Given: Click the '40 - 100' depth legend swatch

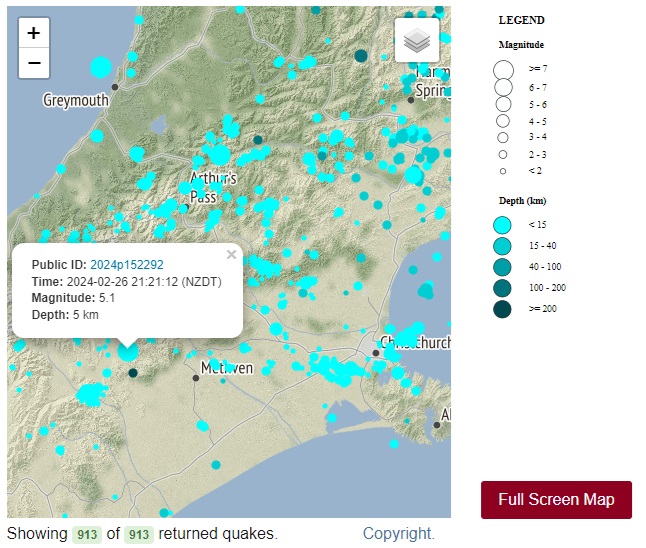Looking at the screenshot, I should [x=502, y=267].
